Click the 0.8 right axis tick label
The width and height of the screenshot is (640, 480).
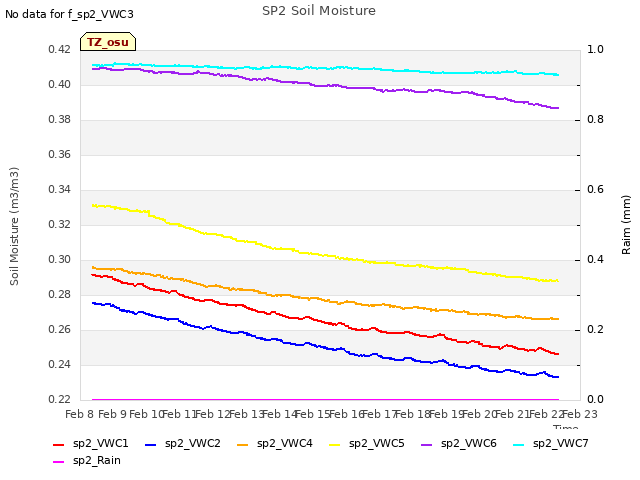point(596,120)
